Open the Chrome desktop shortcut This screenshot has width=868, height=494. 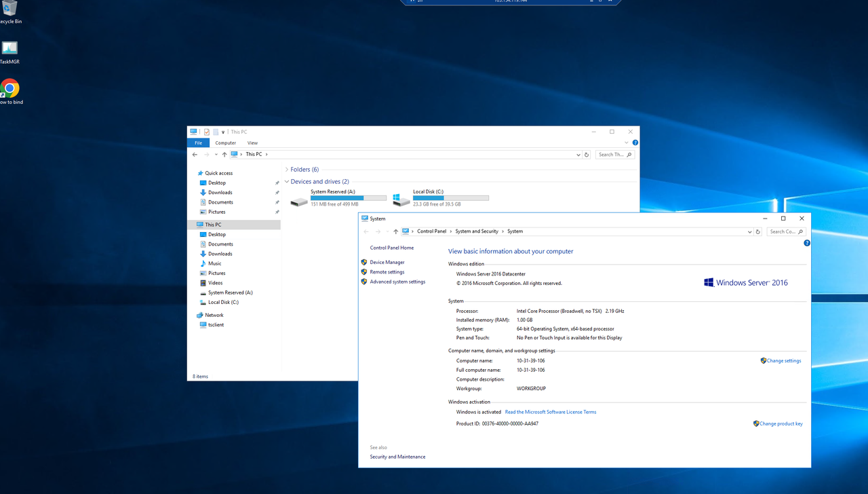pyautogui.click(x=9, y=88)
